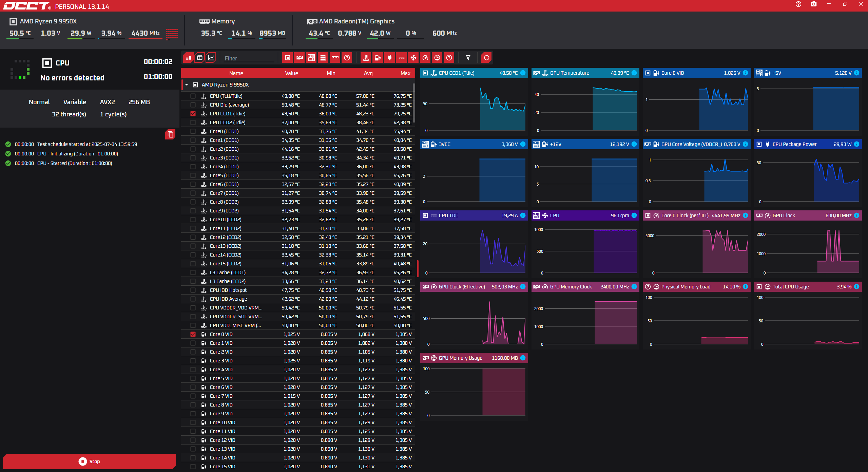Screen dimensions: 868x472
Task: Open info for GPU Temperature graph
Action: (634, 73)
